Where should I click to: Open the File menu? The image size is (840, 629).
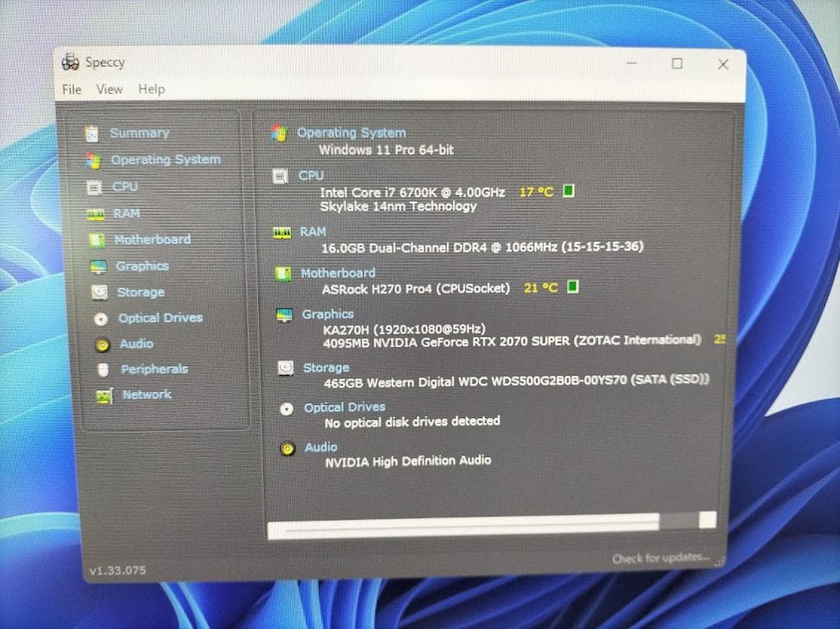tap(72, 89)
